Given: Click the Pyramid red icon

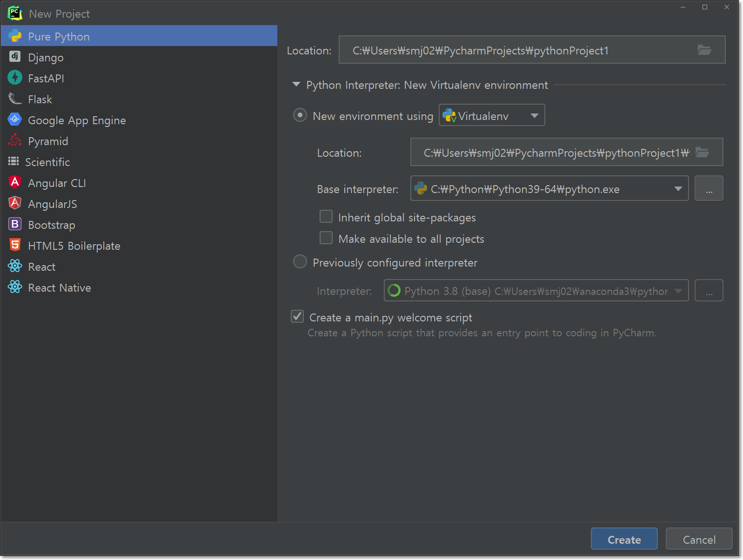Looking at the screenshot, I should (x=15, y=140).
